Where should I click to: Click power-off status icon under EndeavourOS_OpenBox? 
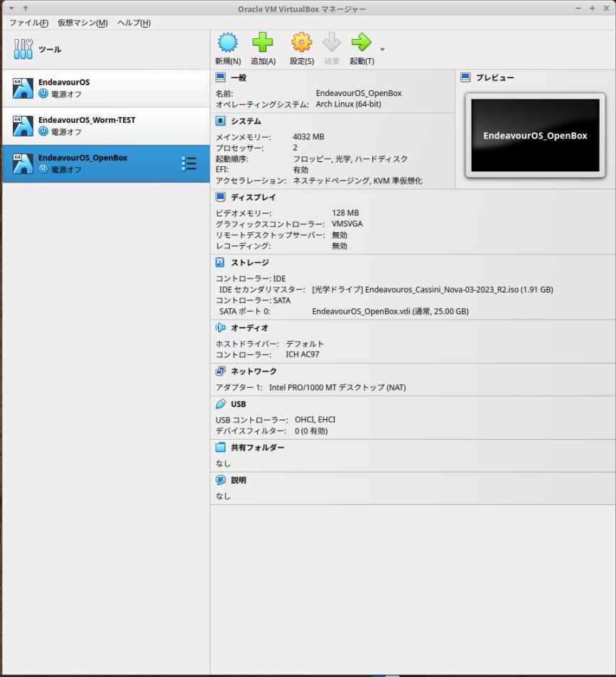(43, 169)
